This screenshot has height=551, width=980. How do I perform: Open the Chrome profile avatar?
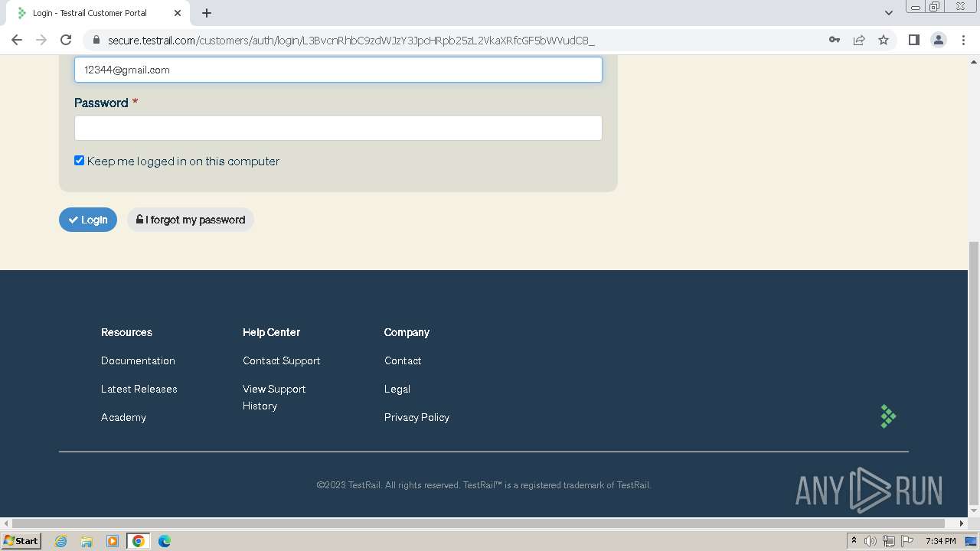point(939,40)
